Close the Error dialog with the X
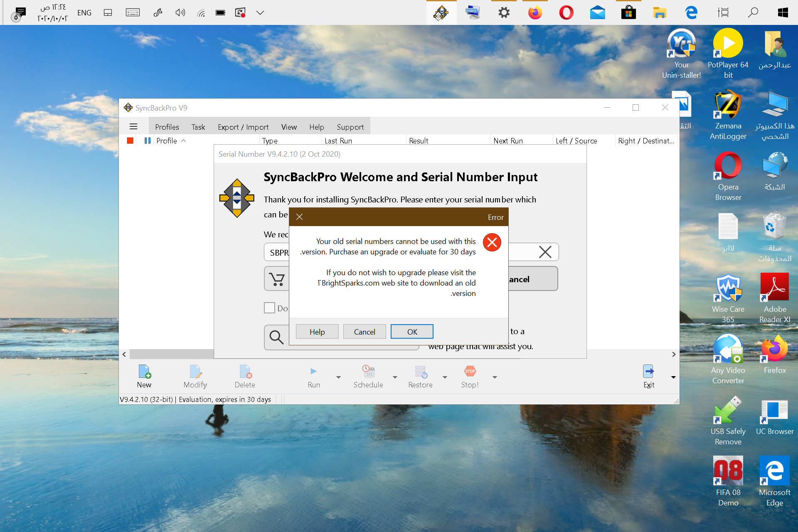Screen dimensions: 798x532 click(299, 217)
